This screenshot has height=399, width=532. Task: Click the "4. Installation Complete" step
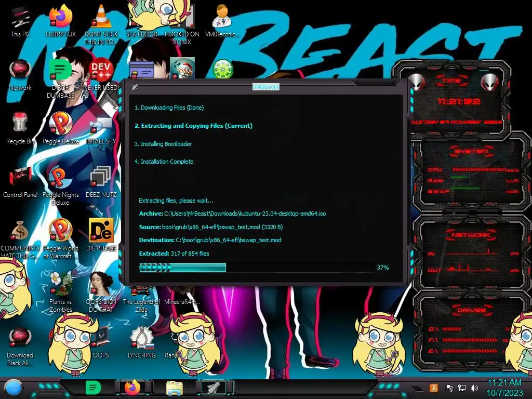164,162
